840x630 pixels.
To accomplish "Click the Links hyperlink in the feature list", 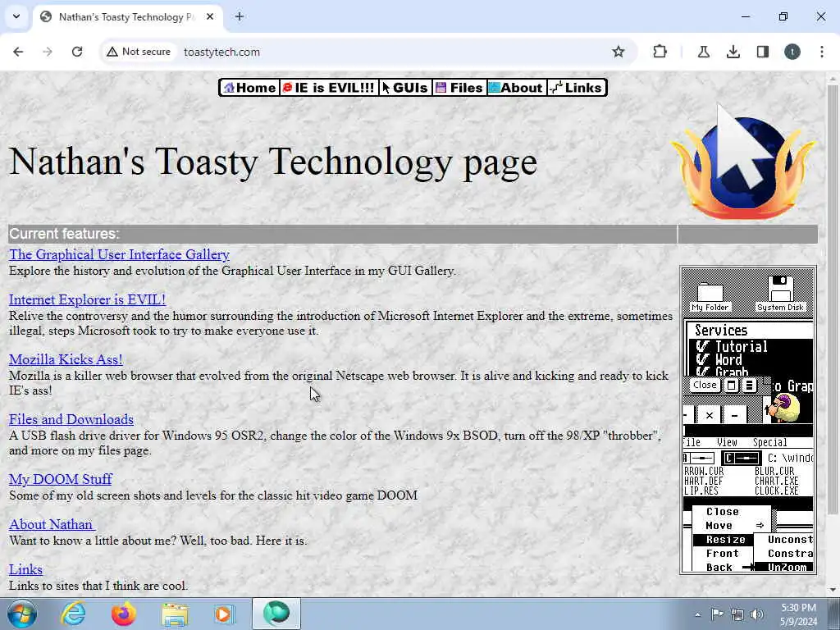I will [25, 569].
